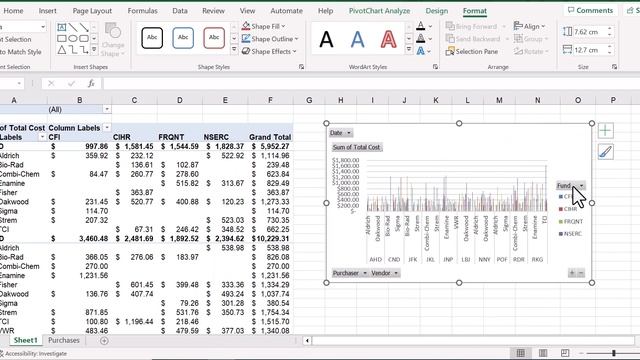This screenshot has width=640, height=360.
Task: Expand entire field plus on chart
Action: [572, 273]
